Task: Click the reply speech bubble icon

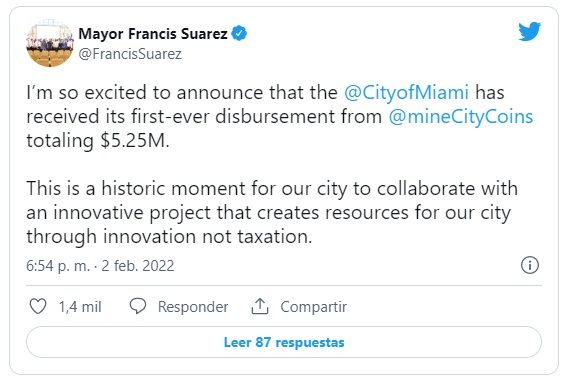Action: pyautogui.click(x=138, y=306)
